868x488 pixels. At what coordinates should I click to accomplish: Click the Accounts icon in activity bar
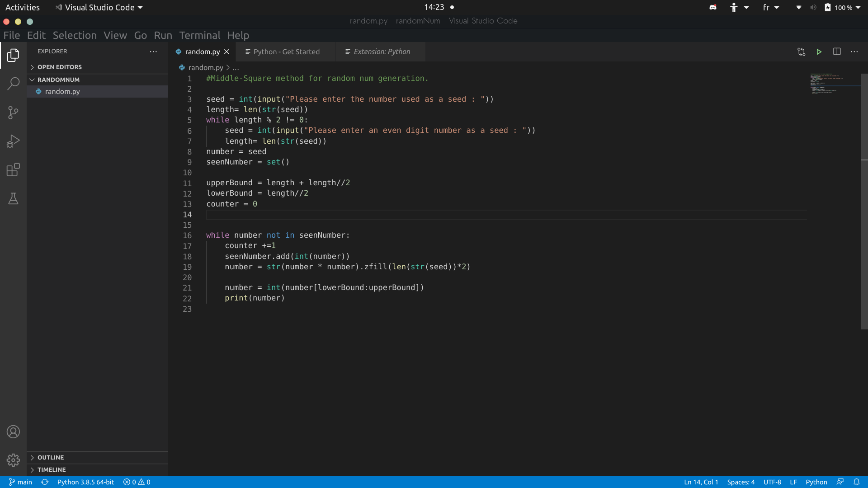point(13,432)
